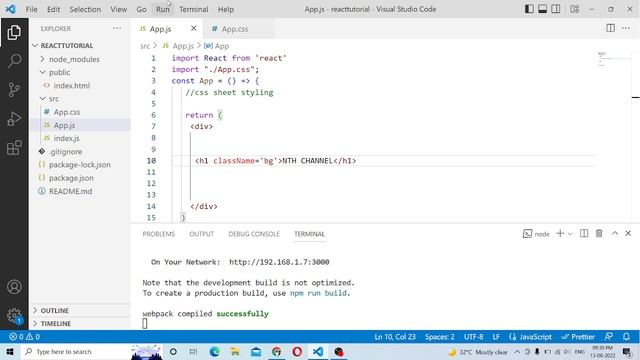Open the Terminal menu
Image resolution: width=640 pixels, height=360 pixels.
pyautogui.click(x=193, y=9)
